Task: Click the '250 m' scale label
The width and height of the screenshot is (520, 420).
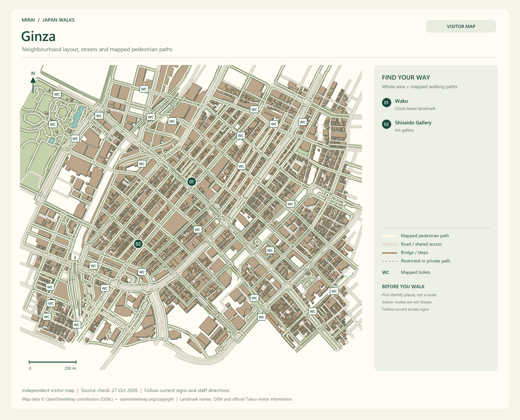Action: click(70, 368)
